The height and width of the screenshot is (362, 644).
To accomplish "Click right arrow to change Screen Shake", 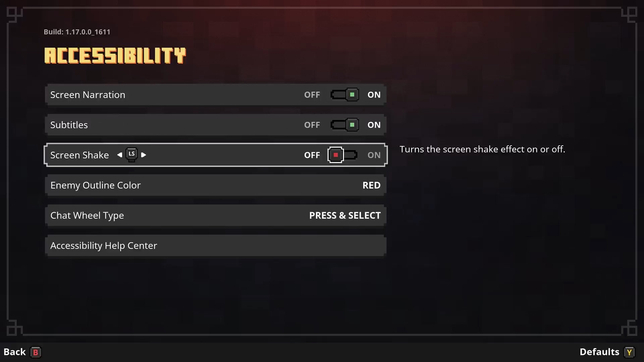I will 143,155.
